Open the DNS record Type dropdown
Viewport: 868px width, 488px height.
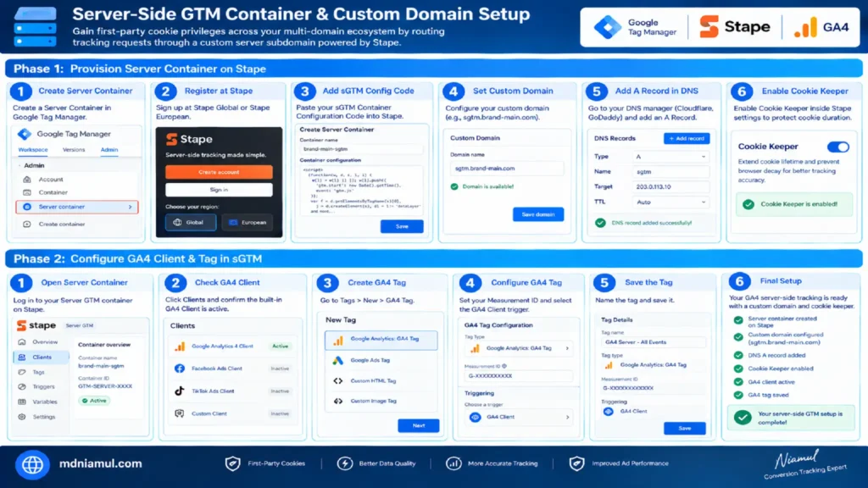pos(671,157)
